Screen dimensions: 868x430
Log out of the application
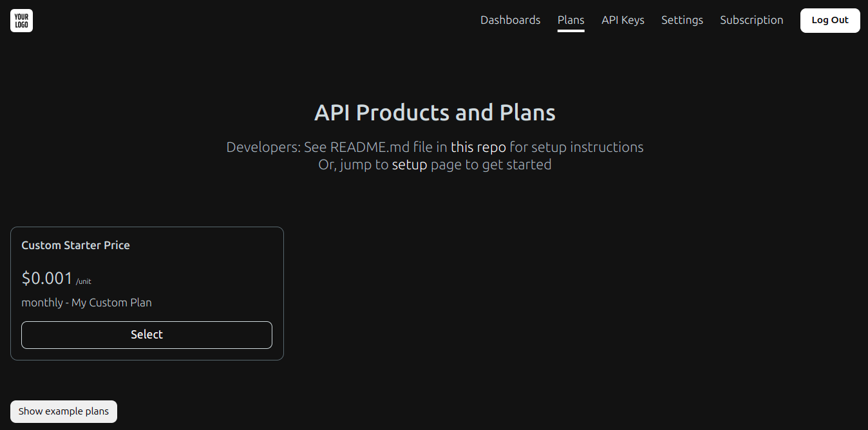click(830, 20)
